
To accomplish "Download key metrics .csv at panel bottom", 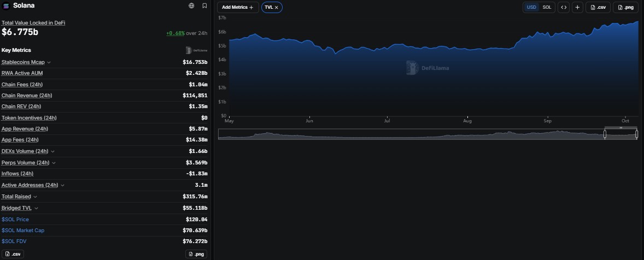I will pos(13,254).
